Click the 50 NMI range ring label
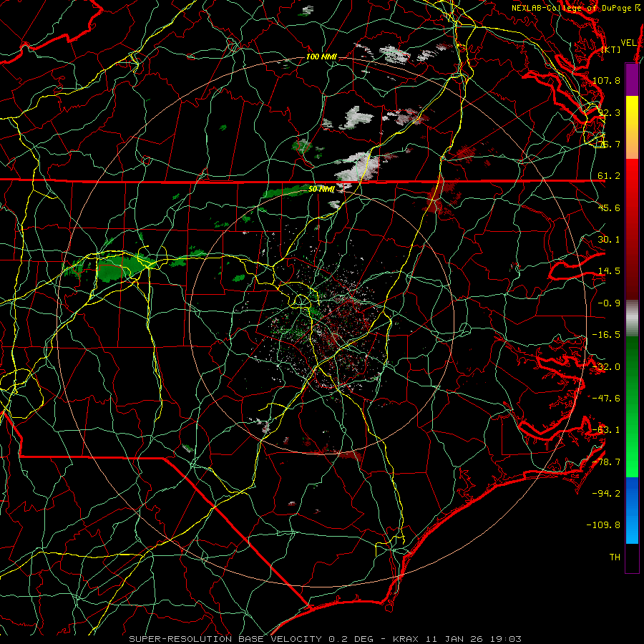The width and height of the screenshot is (644, 644). click(x=321, y=190)
